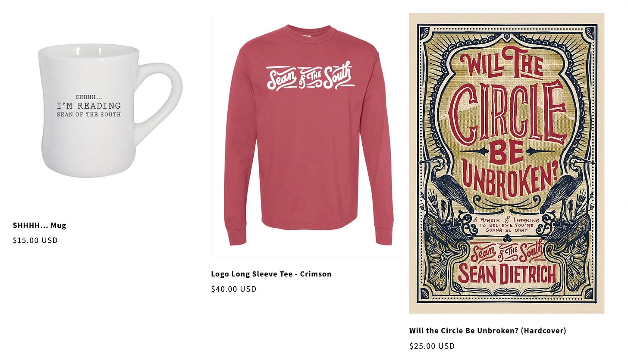Click the right heron illustration on the book cover
628x364 pixels.
(566, 185)
